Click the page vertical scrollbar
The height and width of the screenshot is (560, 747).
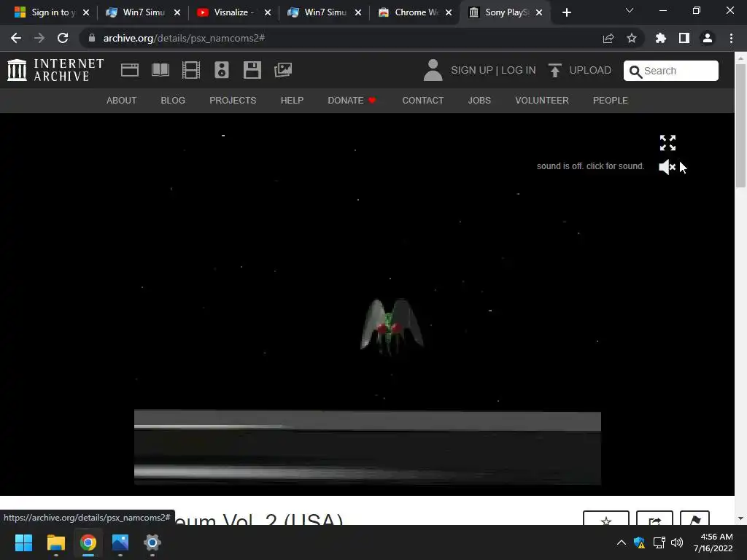[x=740, y=126]
